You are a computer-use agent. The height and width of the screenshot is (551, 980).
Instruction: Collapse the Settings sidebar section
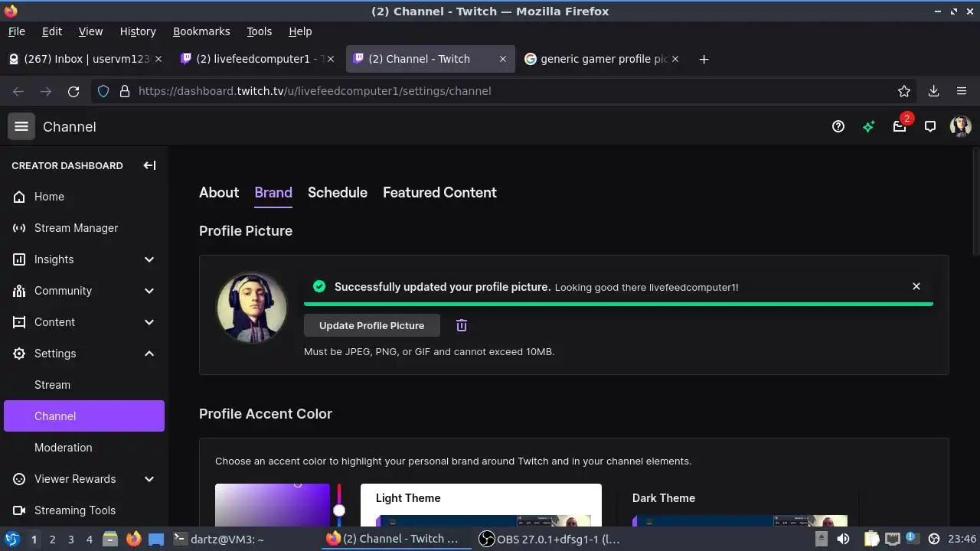click(x=84, y=354)
